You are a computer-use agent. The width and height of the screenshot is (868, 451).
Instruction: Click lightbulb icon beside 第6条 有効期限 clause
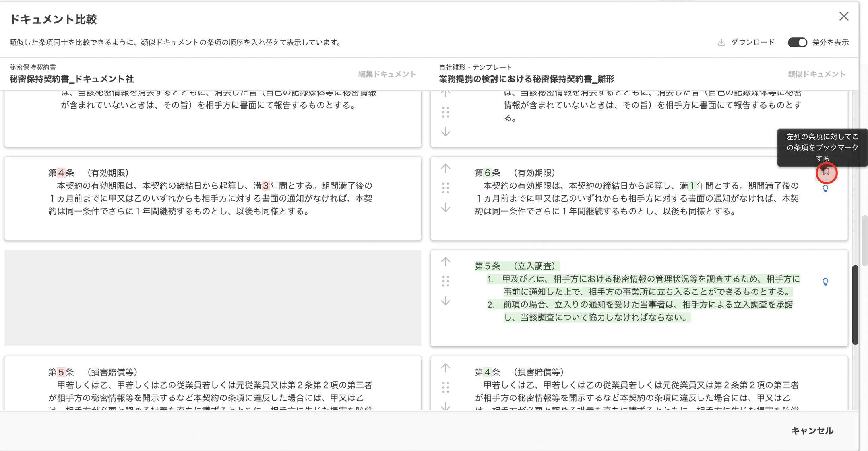pyautogui.click(x=825, y=189)
